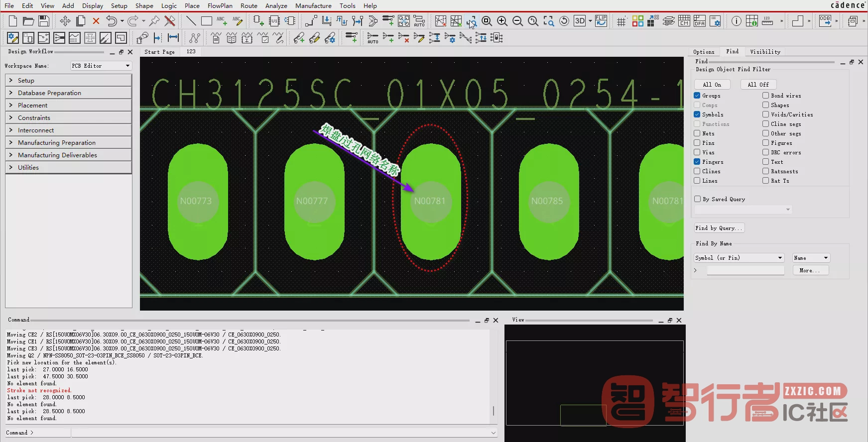Image resolution: width=868 pixels, height=442 pixels.
Task: Open the Route menu
Action: (x=249, y=6)
